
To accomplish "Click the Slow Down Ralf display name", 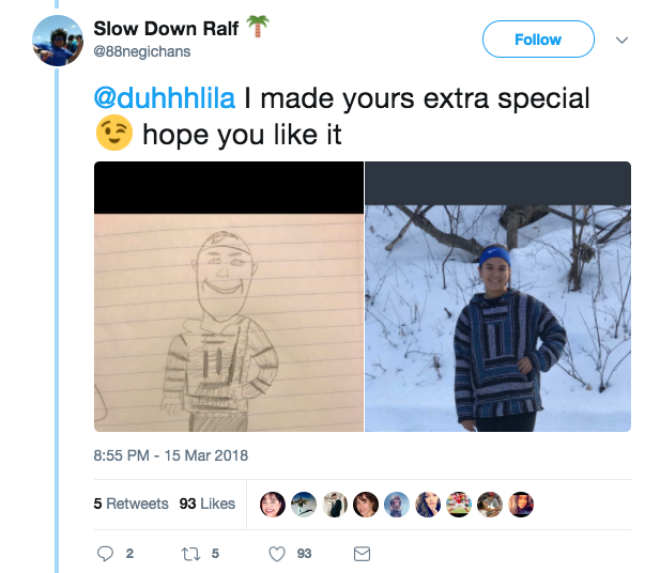I will click(x=166, y=29).
